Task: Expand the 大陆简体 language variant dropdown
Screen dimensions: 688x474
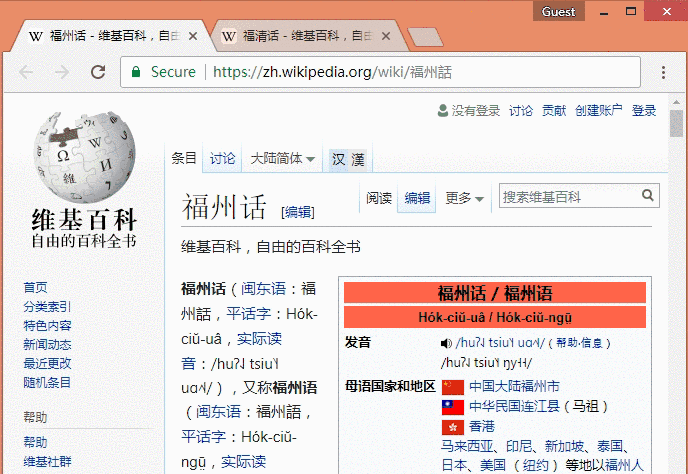Action: 283,158
